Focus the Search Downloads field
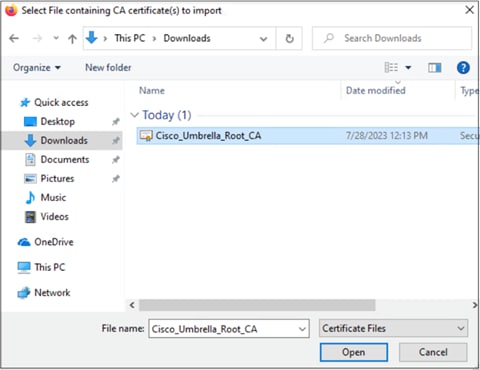Screen dimensions: 480x370 click(392, 38)
